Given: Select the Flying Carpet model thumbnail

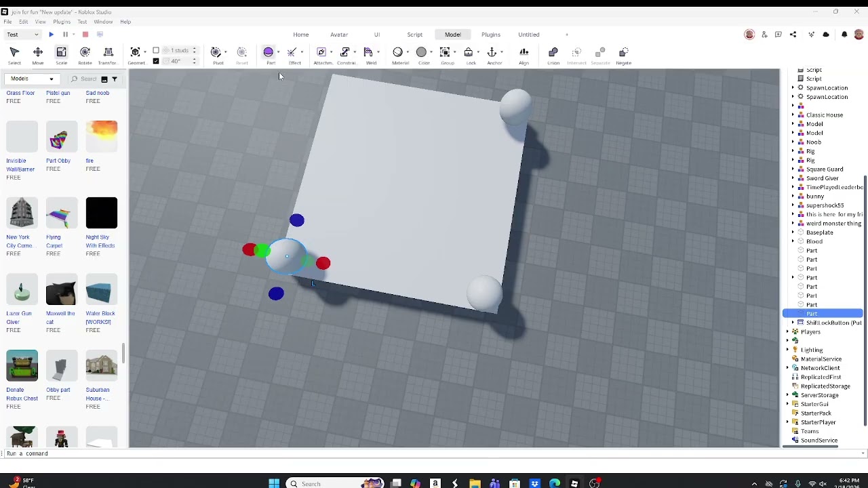Looking at the screenshot, I should [62, 213].
